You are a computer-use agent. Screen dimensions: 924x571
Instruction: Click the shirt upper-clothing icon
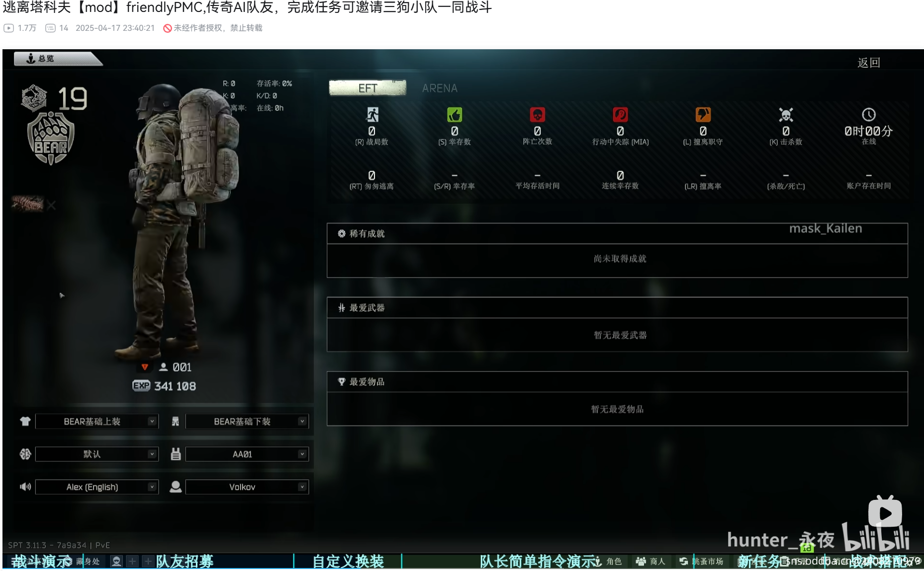click(25, 421)
